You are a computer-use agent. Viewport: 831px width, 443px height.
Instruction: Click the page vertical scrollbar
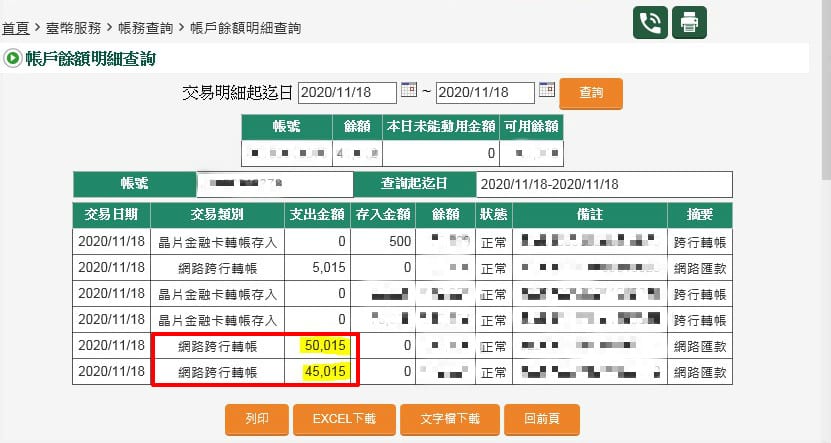click(826, 90)
